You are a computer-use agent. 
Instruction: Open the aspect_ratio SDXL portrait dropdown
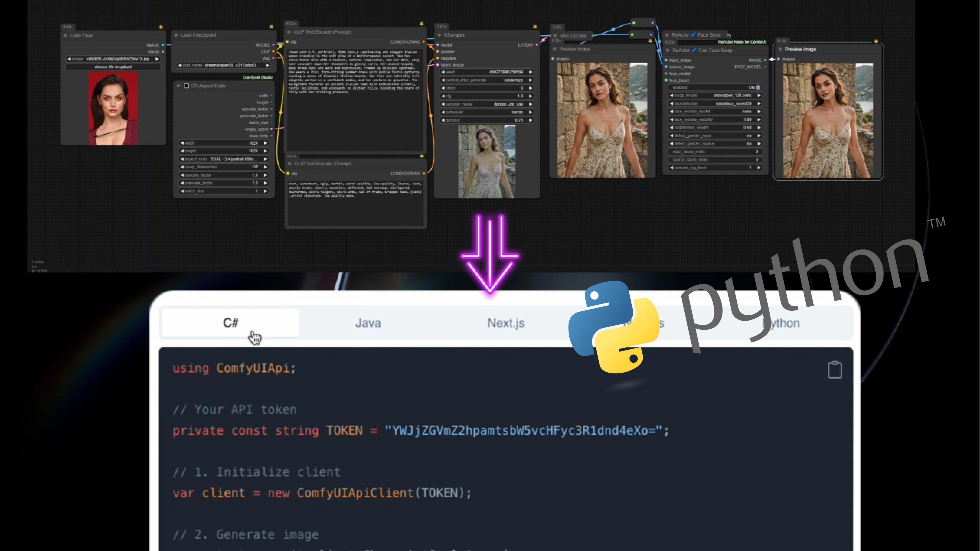click(224, 159)
